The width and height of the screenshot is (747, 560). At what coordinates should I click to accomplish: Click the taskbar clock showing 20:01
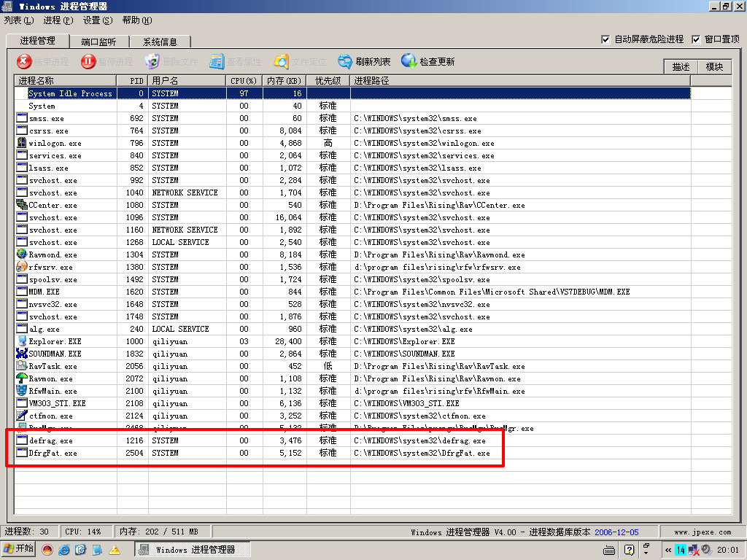click(728, 550)
